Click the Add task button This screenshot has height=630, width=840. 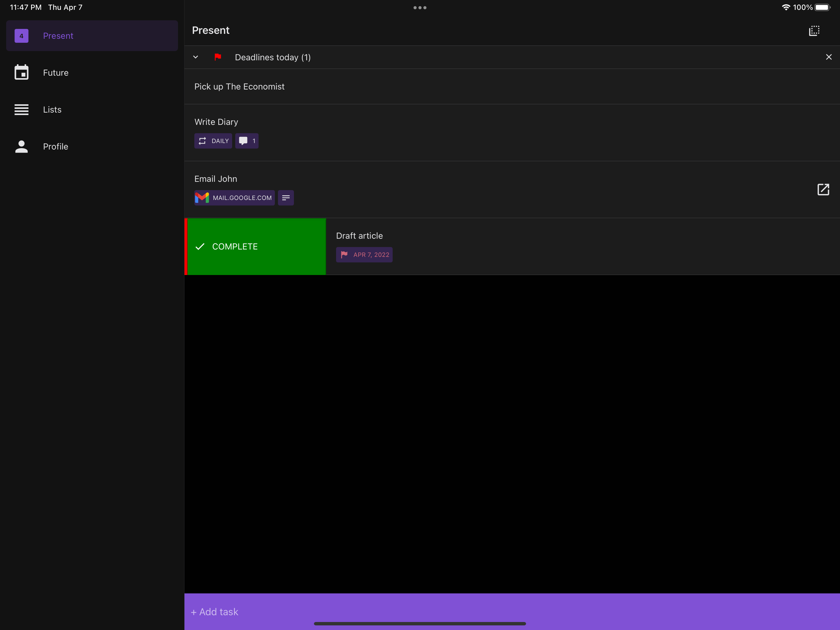pos(215,612)
